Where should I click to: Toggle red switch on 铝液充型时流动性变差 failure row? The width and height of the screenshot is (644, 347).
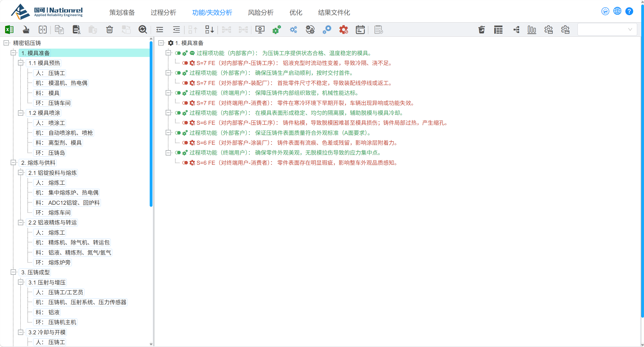tap(185, 63)
